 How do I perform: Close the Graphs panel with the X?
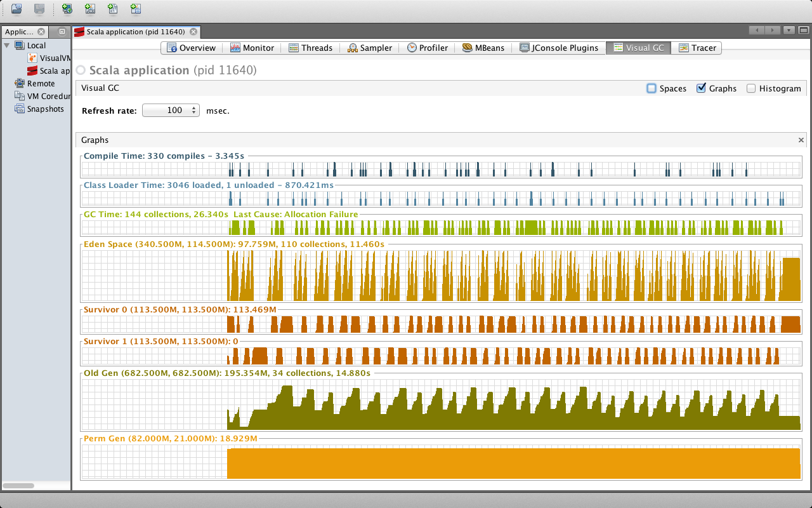[x=801, y=140]
